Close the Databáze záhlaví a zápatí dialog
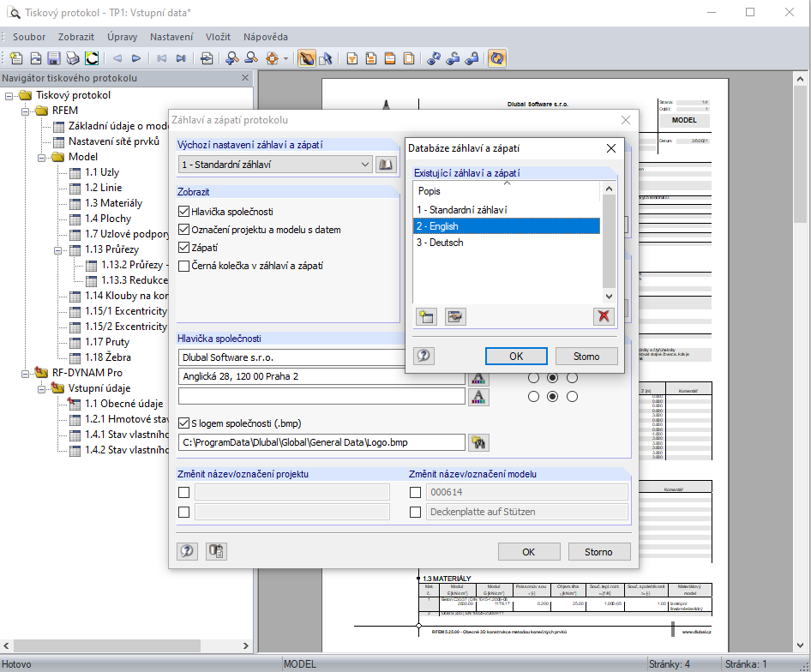 pos(611,148)
